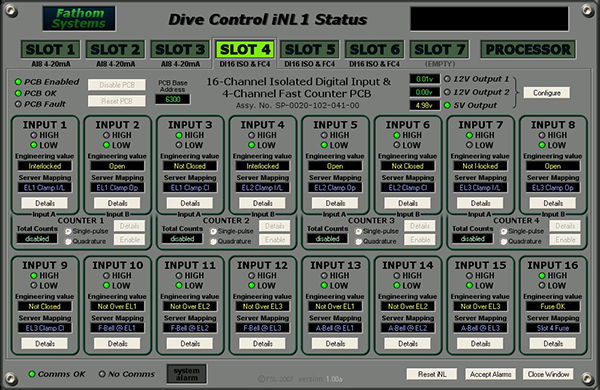Select Single-pulse mode for COUNTER 2
This screenshot has height=390, width=600.
point(214,231)
